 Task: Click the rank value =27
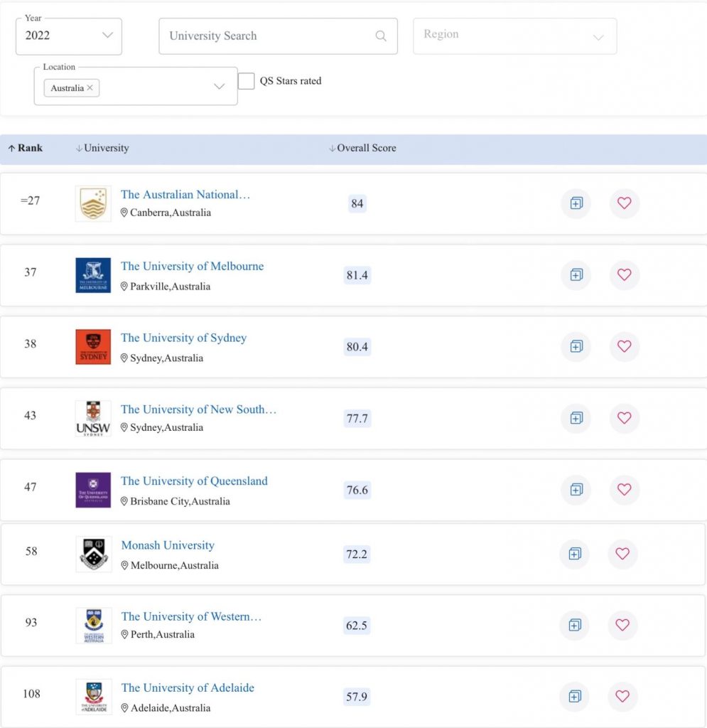[30, 200]
